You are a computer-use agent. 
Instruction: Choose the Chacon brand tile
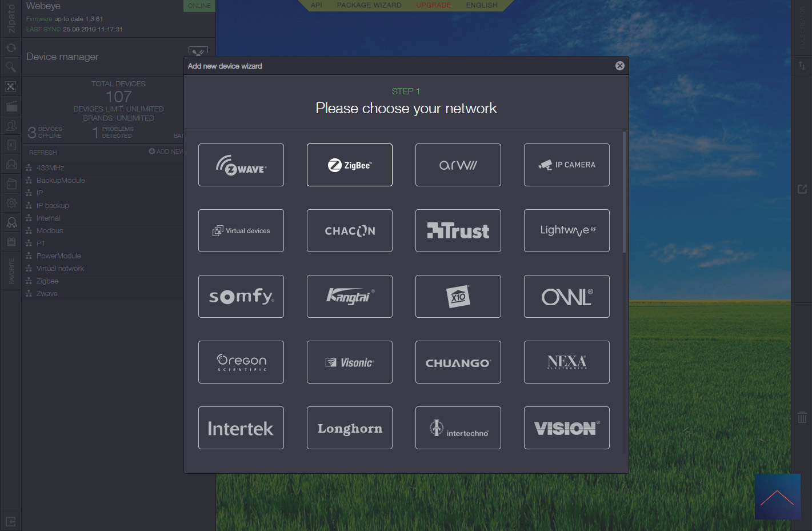click(350, 230)
